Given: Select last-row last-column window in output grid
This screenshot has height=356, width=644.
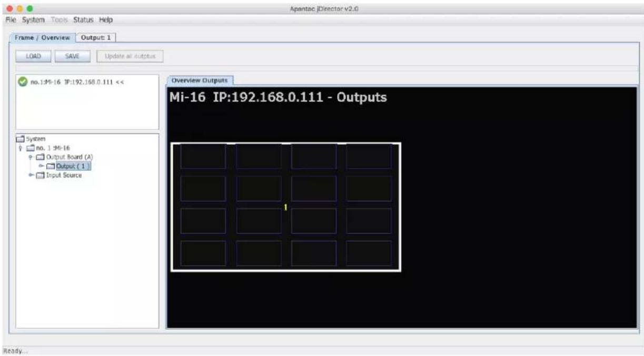Looking at the screenshot, I should tap(369, 253).
